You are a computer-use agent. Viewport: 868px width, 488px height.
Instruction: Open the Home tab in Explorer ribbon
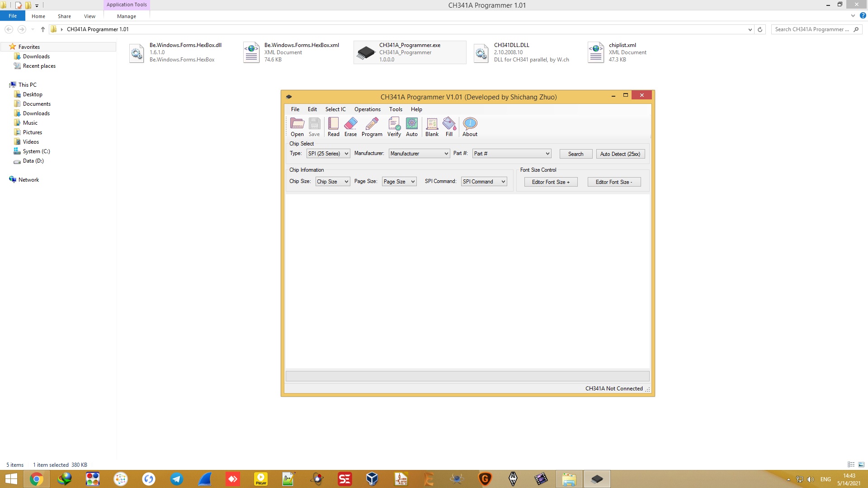(38, 16)
